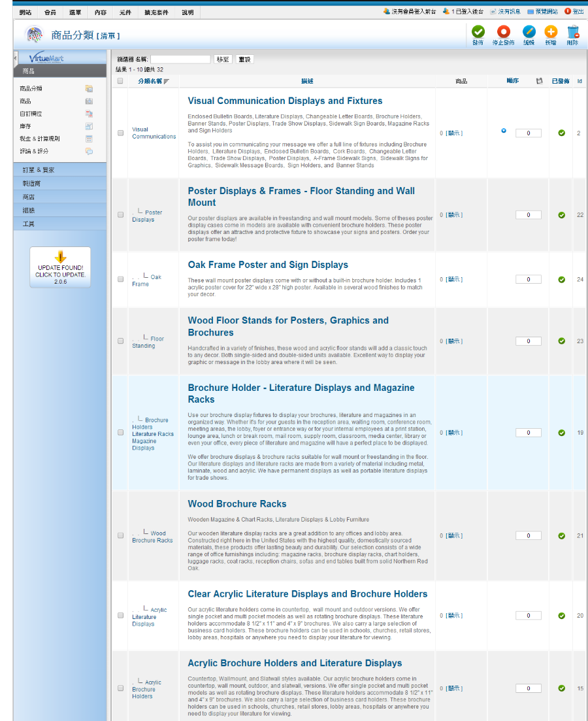
Task: Click the blue Edit (編輯) pencil icon
Action: [529, 32]
